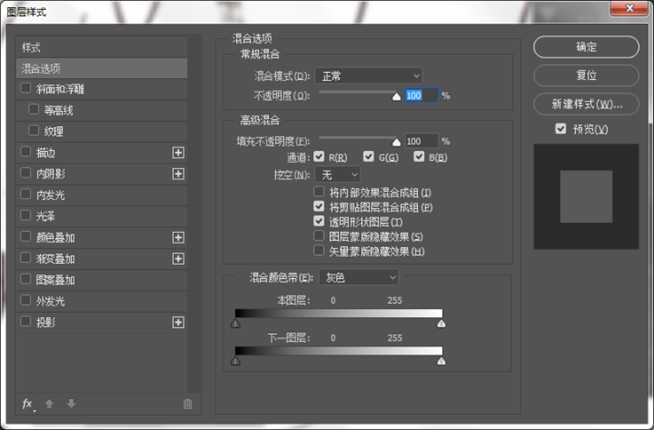Check 将内部效果混合成组
Viewport: 654px width, 430px height.
(319, 191)
